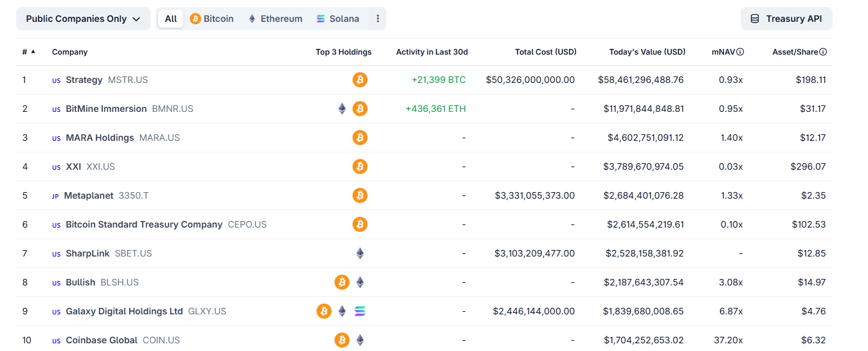Select the Solana filter tab
This screenshot has width=868, height=351.
338,19
